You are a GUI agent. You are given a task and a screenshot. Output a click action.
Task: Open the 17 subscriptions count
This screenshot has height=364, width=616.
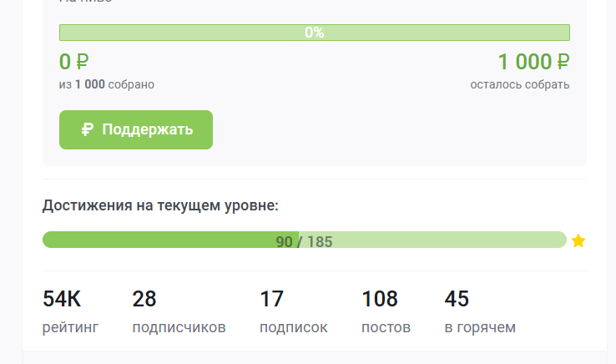272,299
